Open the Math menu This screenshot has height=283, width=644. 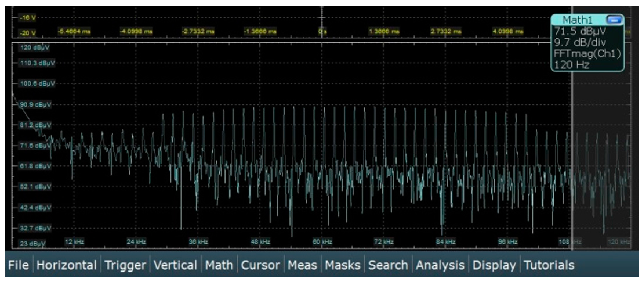click(219, 265)
